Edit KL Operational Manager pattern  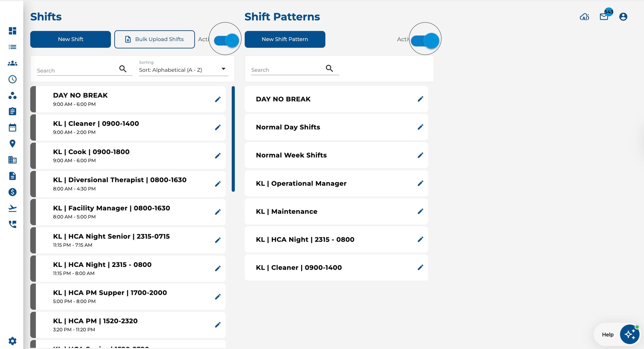(x=421, y=183)
